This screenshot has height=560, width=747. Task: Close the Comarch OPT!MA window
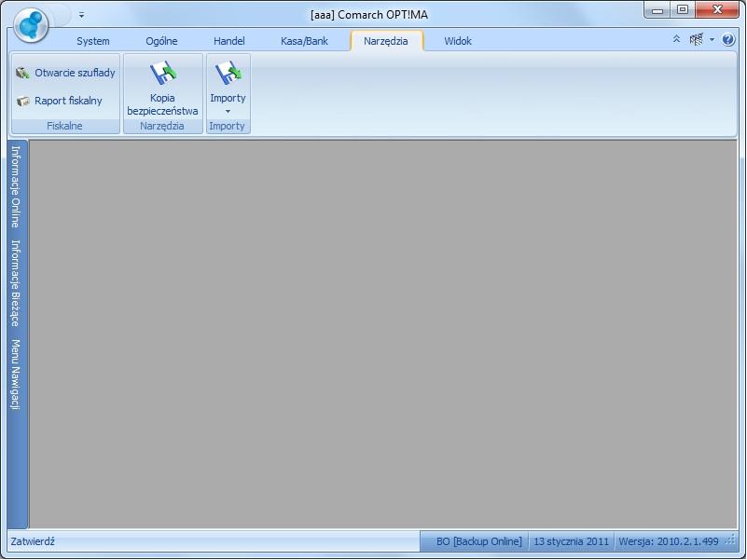coord(717,10)
